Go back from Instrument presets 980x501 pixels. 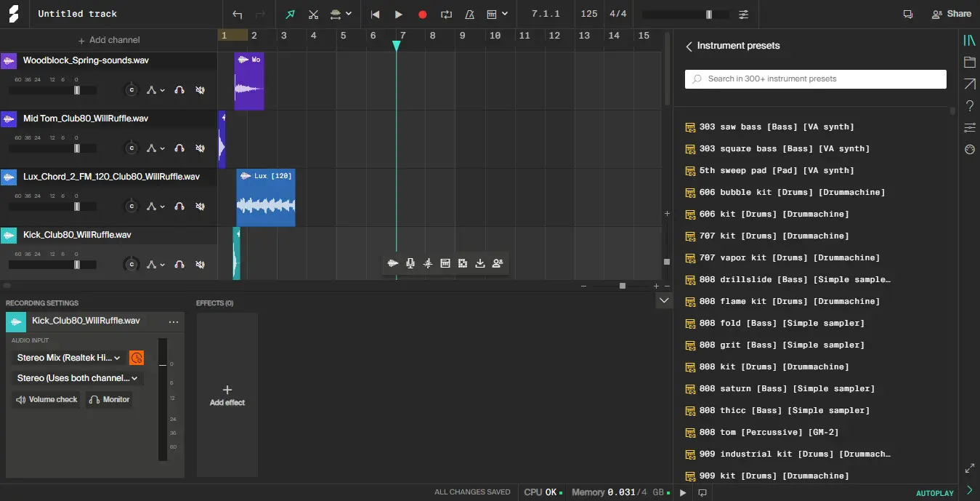689,46
